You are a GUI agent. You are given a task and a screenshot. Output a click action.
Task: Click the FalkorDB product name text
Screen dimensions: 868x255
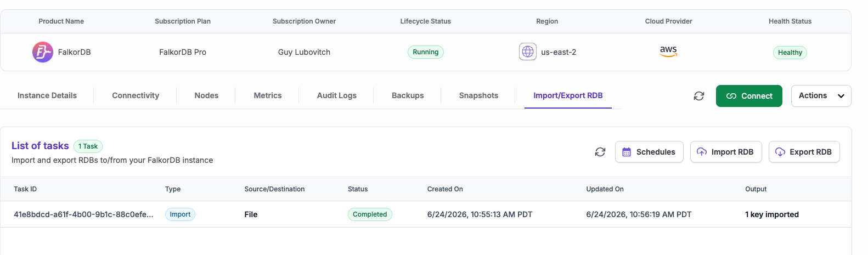tap(75, 52)
